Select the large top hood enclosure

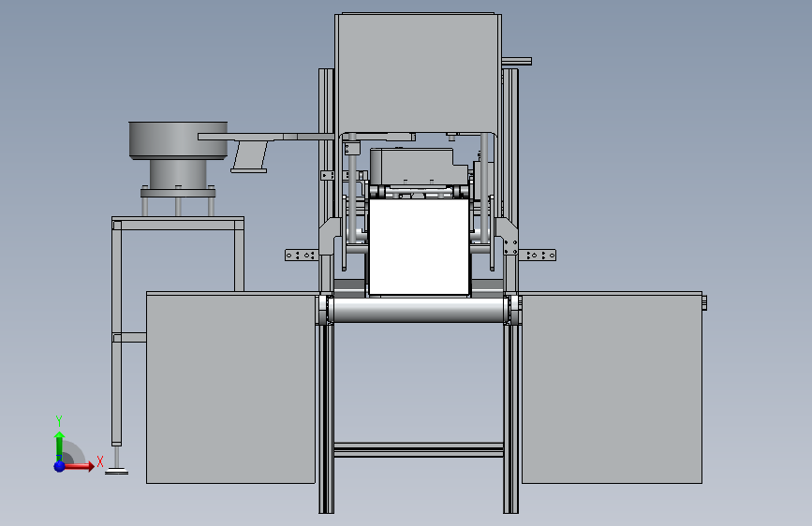tap(418, 73)
